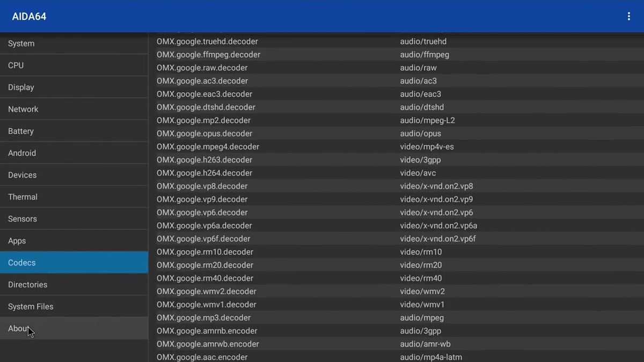Open System Files in the sidebar

[x=74, y=307]
